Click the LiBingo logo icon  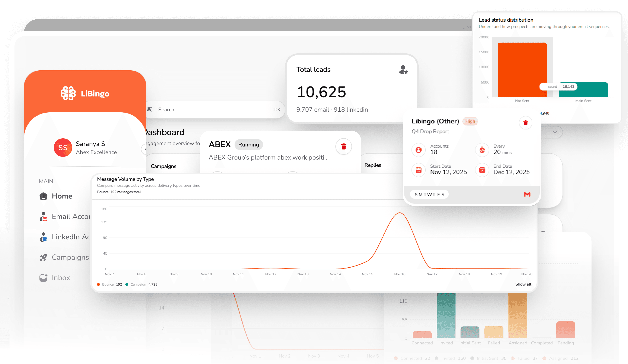point(68,93)
